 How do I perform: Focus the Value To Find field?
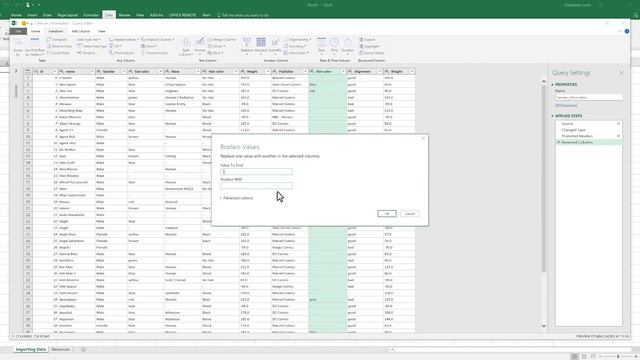click(x=256, y=172)
